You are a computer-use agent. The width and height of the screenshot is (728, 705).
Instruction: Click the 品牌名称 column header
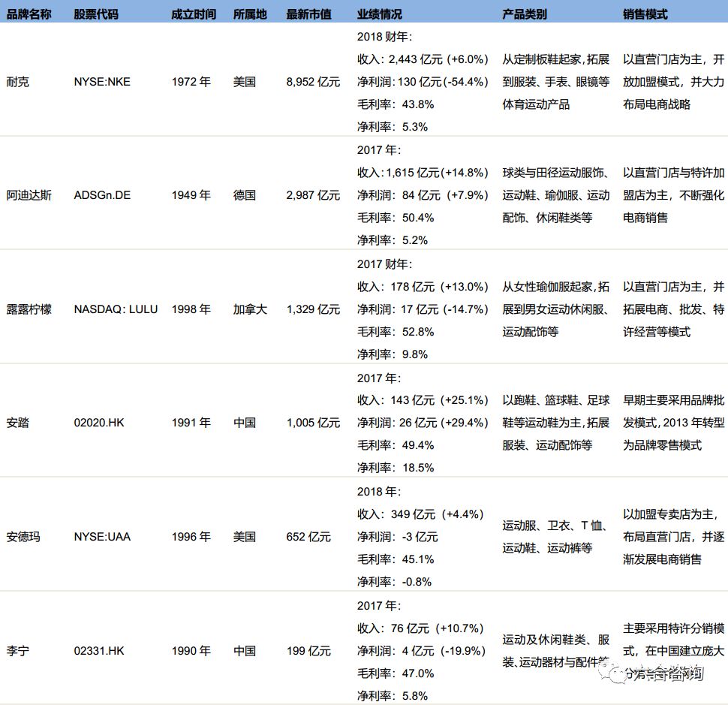click(x=28, y=13)
